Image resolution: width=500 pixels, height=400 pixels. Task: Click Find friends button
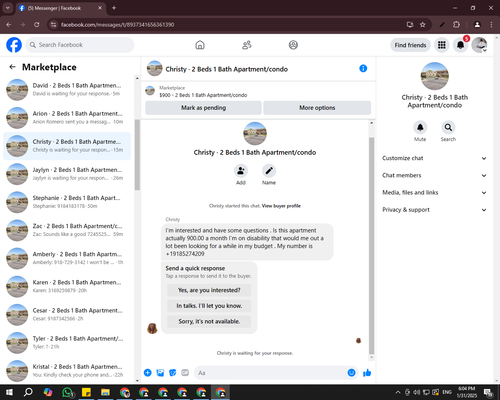pos(410,45)
